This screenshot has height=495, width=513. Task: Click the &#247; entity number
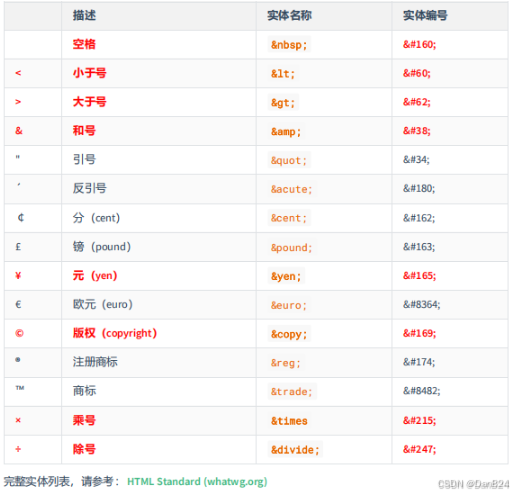tap(419, 449)
